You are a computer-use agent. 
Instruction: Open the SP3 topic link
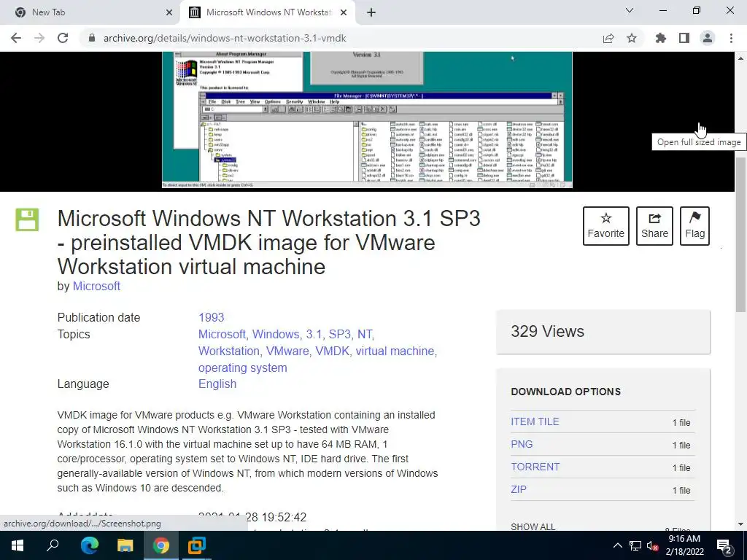(x=340, y=334)
